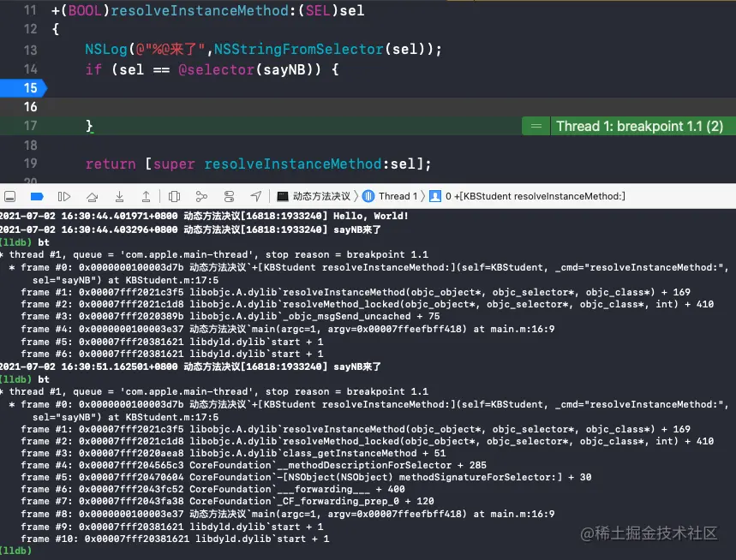Hide the debug area panel
Image resolution: width=736 pixels, height=560 pixels.
pyautogui.click(x=9, y=196)
